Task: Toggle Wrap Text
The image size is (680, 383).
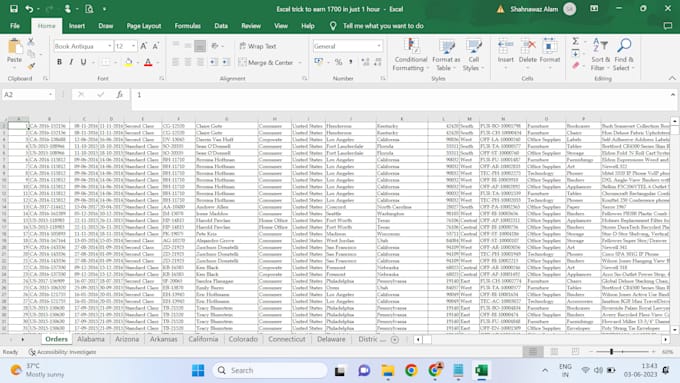Action: point(258,46)
